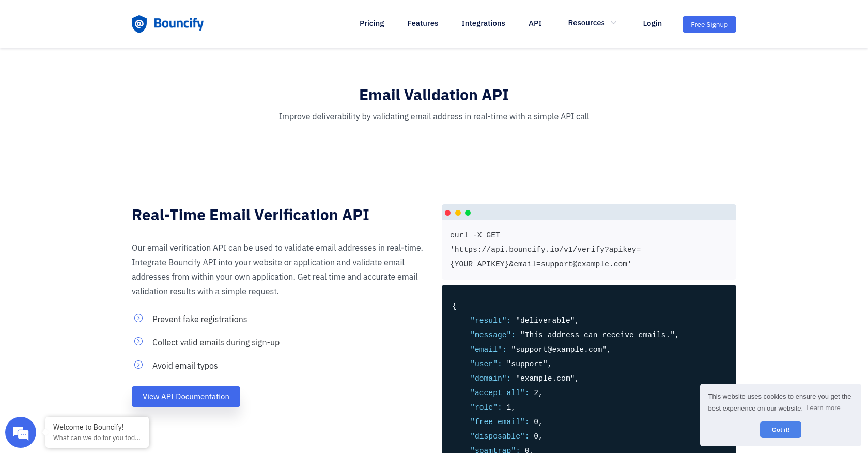The width and height of the screenshot is (868, 453).
Task: Click the "result": "deliverable" JSON line
Action: coord(524,320)
